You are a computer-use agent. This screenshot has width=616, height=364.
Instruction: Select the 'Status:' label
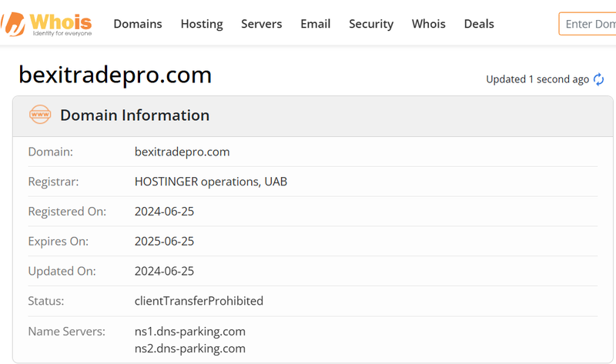tap(45, 301)
